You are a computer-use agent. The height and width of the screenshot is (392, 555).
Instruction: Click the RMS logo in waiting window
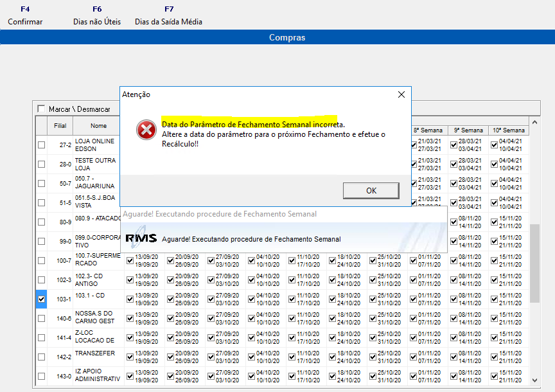141,238
